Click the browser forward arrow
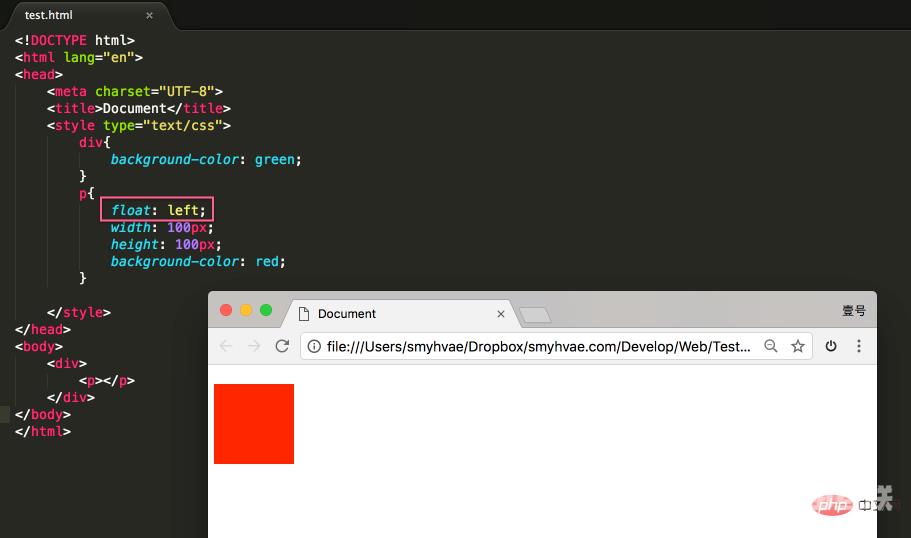Screen dimensions: 911x538 (254, 346)
